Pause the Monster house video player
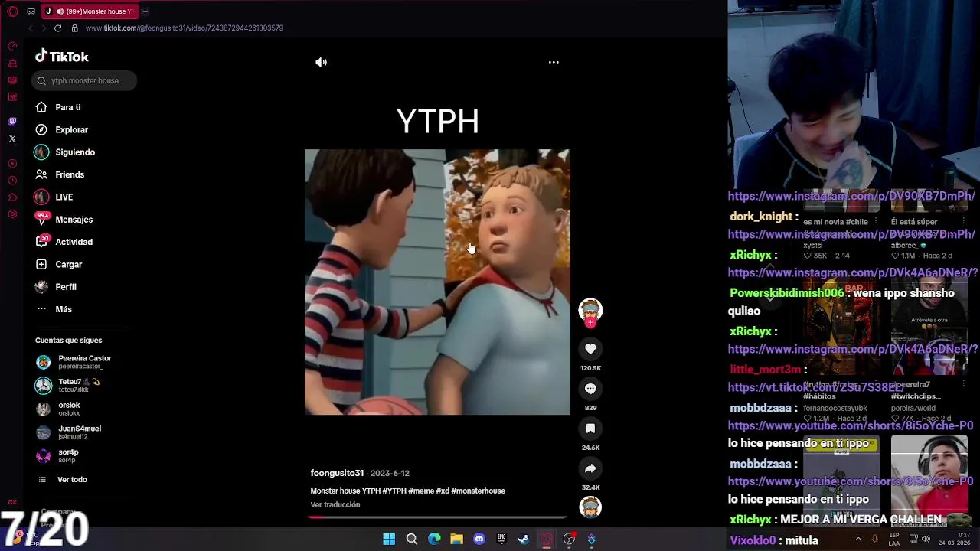The image size is (980, 551). click(x=437, y=282)
